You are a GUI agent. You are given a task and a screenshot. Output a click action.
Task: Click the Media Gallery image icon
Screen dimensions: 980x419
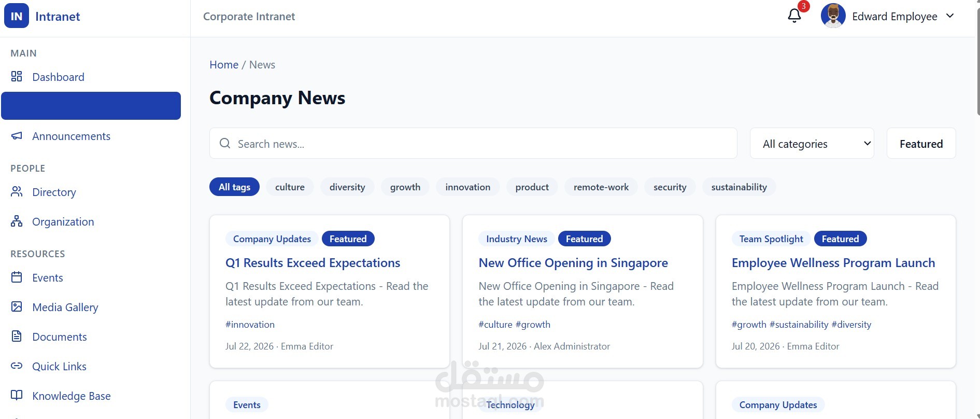pos(17,307)
